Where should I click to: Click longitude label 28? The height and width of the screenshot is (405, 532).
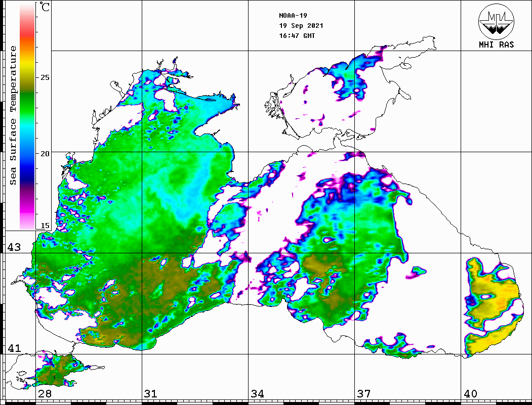[x=45, y=393]
